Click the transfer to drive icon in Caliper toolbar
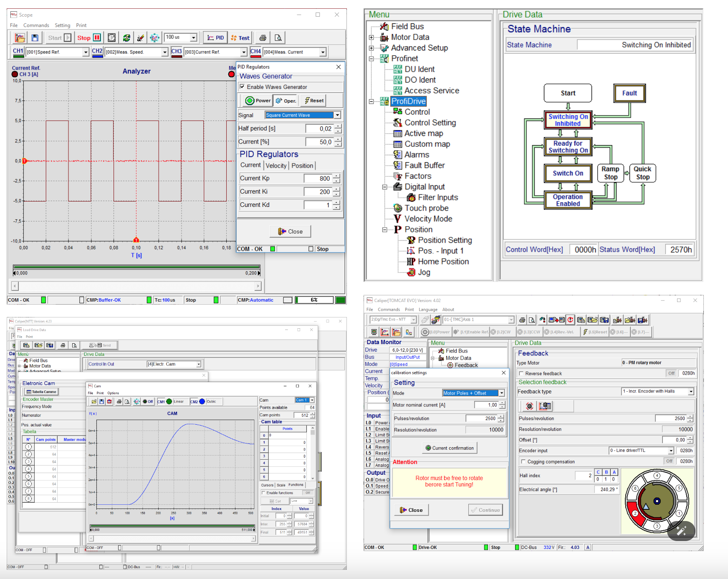728x579 pixels. 556,320
